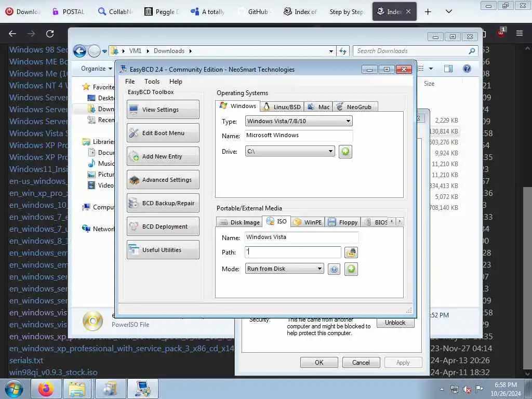Click green add entry button beside Drive
532x399 pixels.
345,151
